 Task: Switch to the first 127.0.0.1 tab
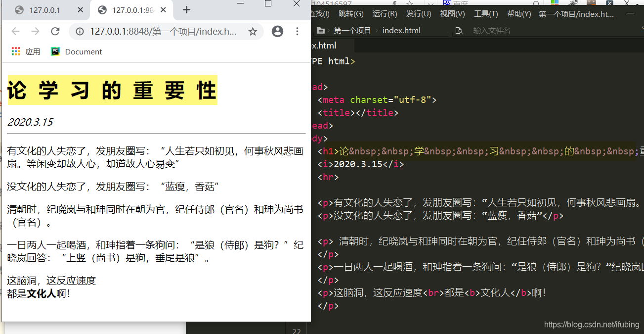click(44, 10)
